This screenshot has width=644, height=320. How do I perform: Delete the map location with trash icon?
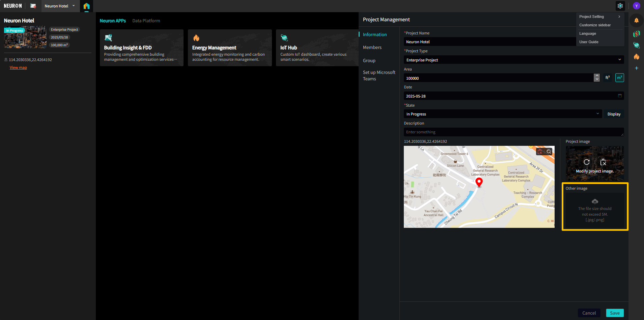point(540,152)
